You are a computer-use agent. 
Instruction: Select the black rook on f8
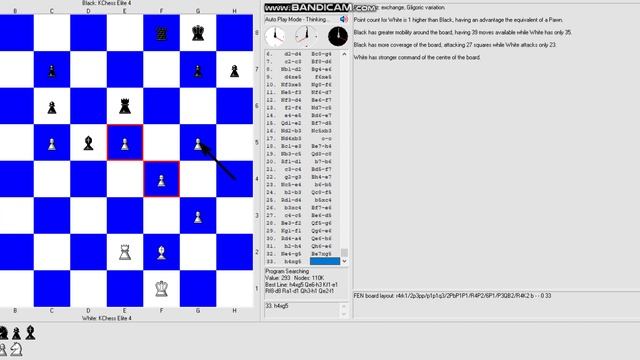[162, 33]
